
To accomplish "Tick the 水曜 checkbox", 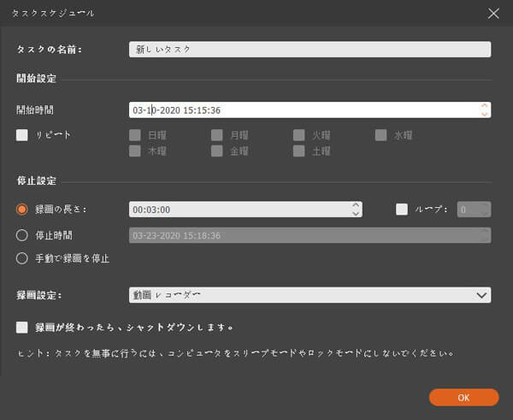I will click(381, 134).
